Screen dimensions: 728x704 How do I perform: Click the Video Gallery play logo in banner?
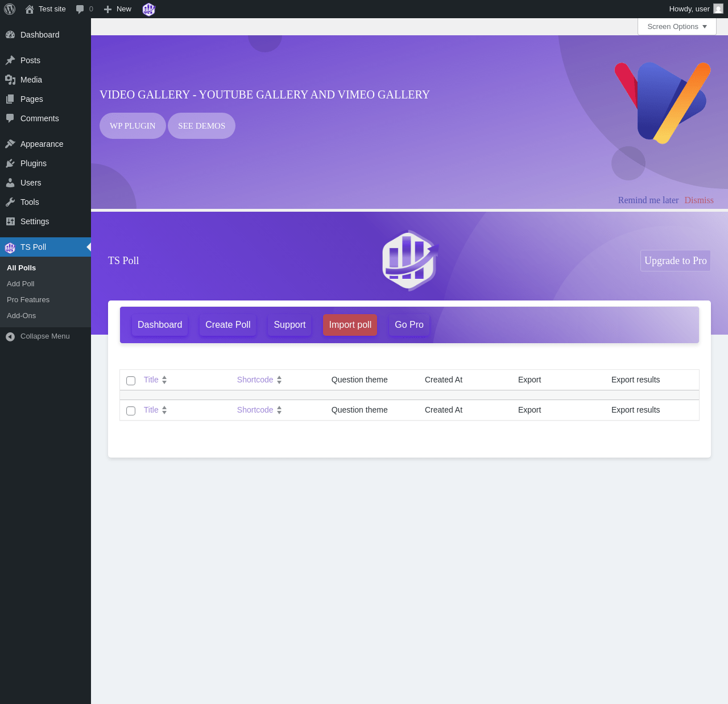[663, 102]
